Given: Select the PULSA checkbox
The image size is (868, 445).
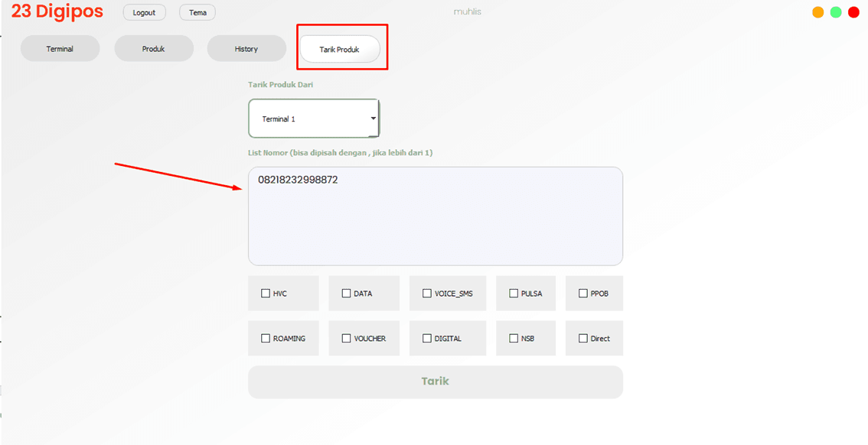Looking at the screenshot, I should pyautogui.click(x=514, y=294).
